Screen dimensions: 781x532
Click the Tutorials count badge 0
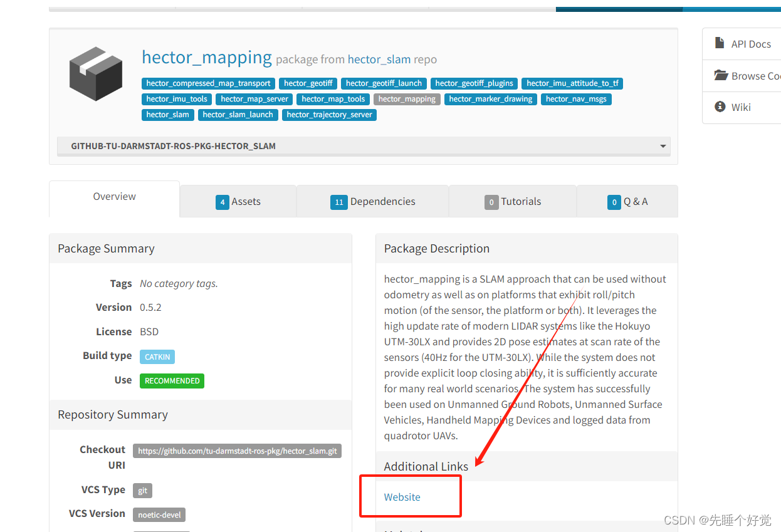pos(491,202)
